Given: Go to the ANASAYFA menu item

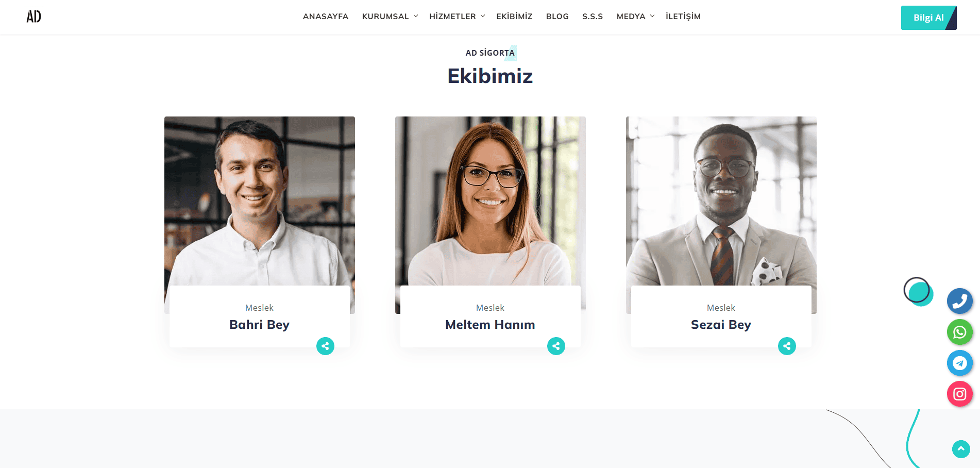Looking at the screenshot, I should coord(326,16).
